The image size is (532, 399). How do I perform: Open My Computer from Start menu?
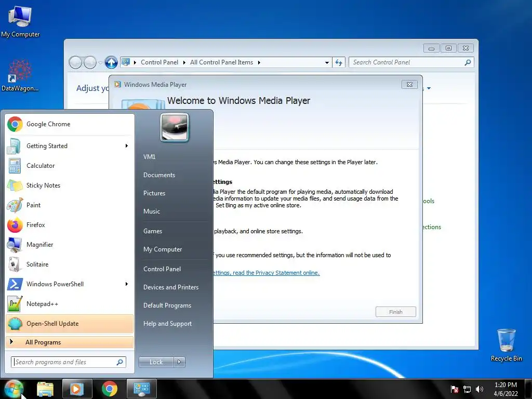[x=163, y=249]
